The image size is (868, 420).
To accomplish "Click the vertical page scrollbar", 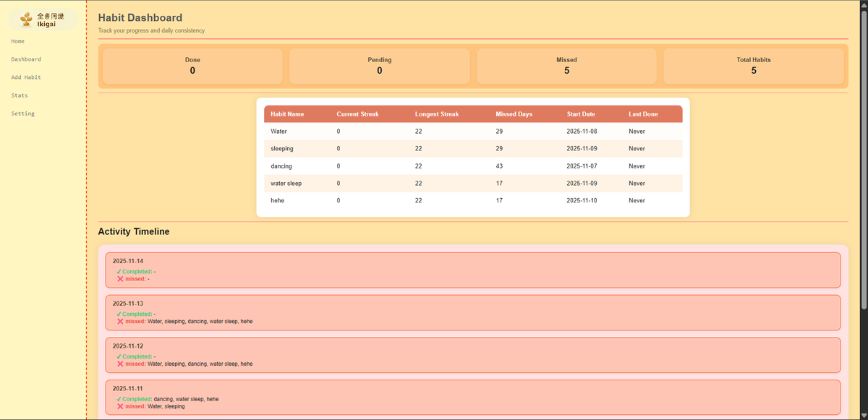I will point(863,159).
